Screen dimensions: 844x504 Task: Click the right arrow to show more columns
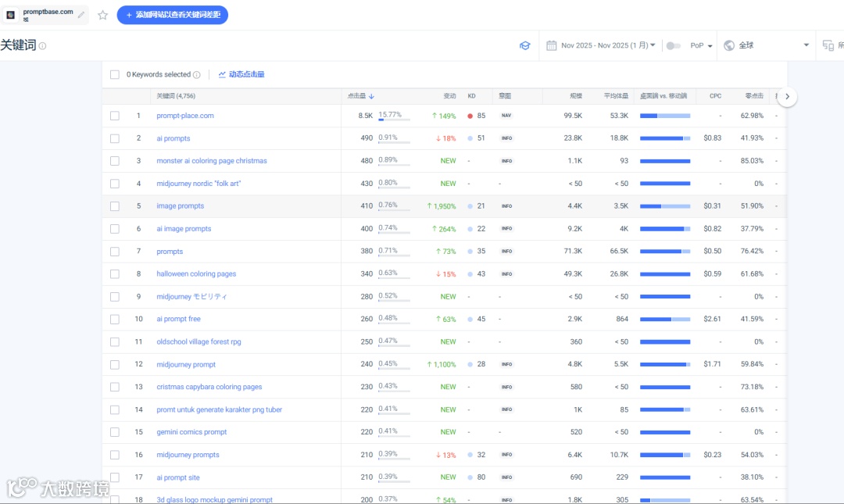click(787, 97)
